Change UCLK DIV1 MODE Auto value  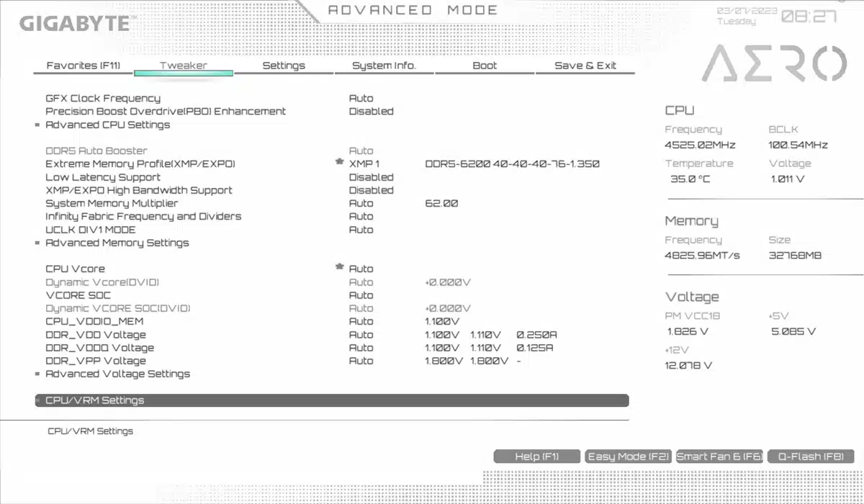[361, 230]
